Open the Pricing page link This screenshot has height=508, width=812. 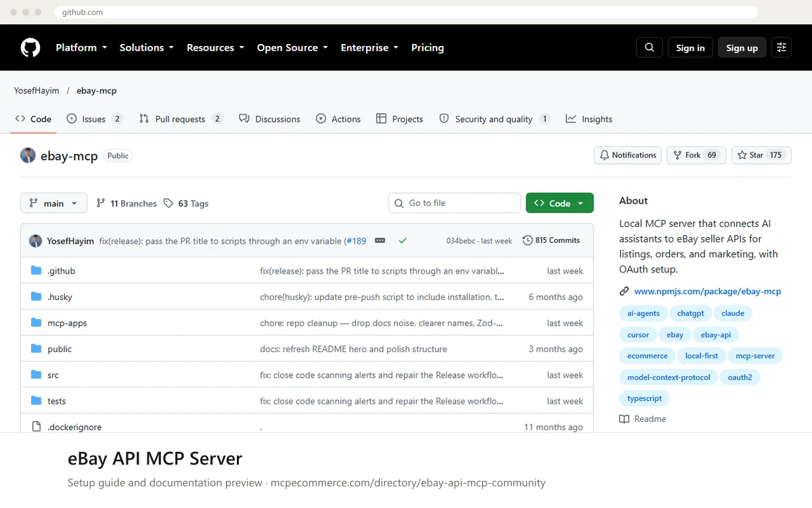pyautogui.click(x=428, y=47)
